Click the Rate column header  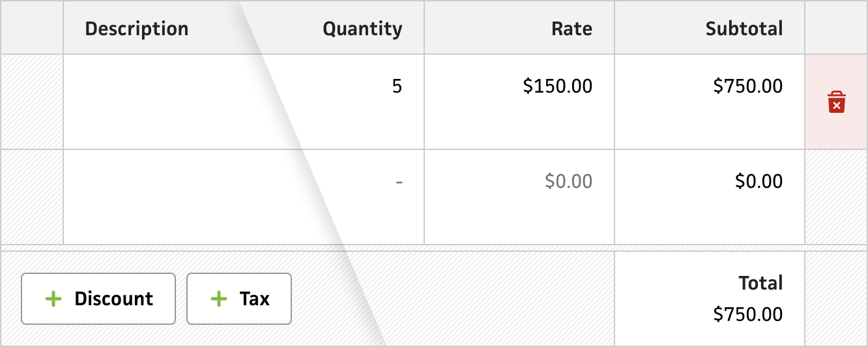(x=571, y=29)
